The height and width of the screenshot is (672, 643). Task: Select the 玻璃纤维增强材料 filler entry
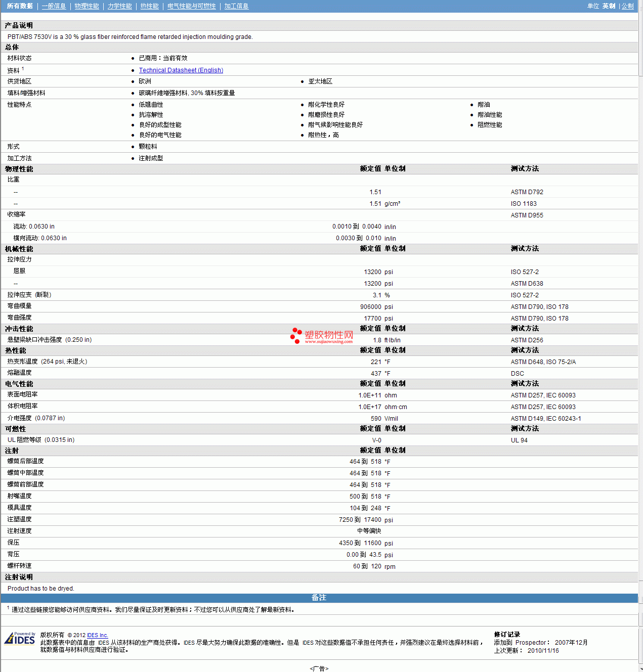187,93
